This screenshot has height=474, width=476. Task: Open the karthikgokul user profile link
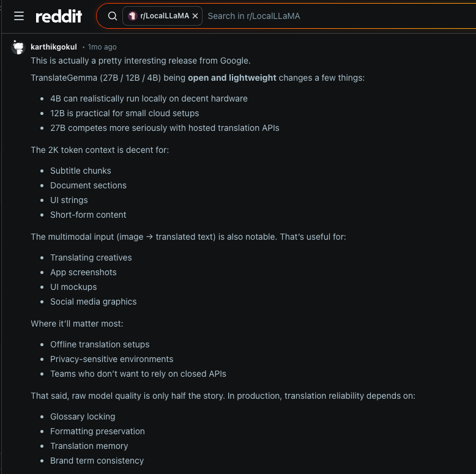click(x=54, y=47)
